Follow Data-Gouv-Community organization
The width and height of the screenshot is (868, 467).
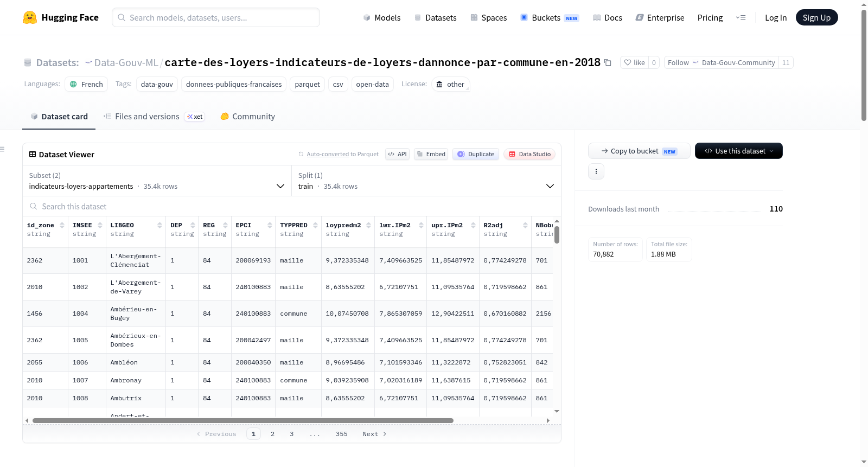pyautogui.click(x=722, y=62)
